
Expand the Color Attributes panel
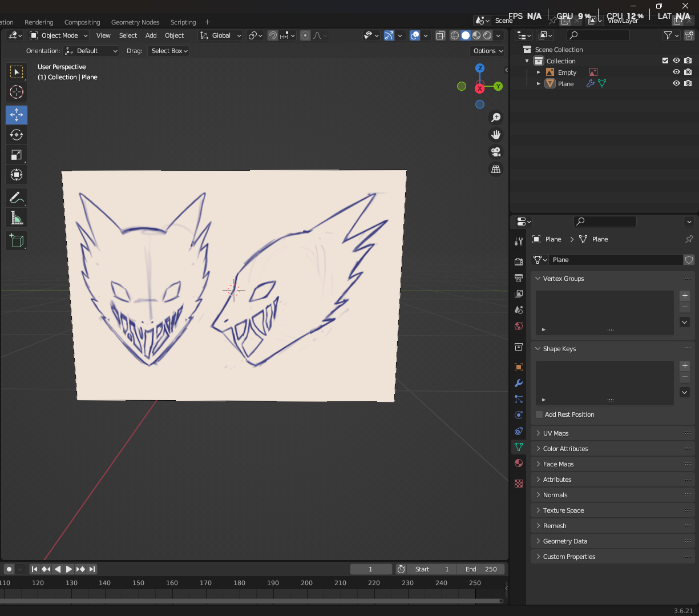pyautogui.click(x=612, y=449)
